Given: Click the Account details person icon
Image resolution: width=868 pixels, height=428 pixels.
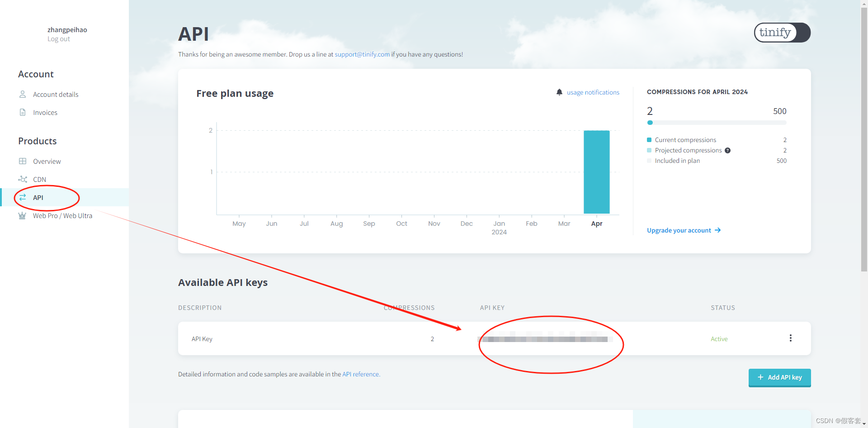Looking at the screenshot, I should (x=23, y=94).
